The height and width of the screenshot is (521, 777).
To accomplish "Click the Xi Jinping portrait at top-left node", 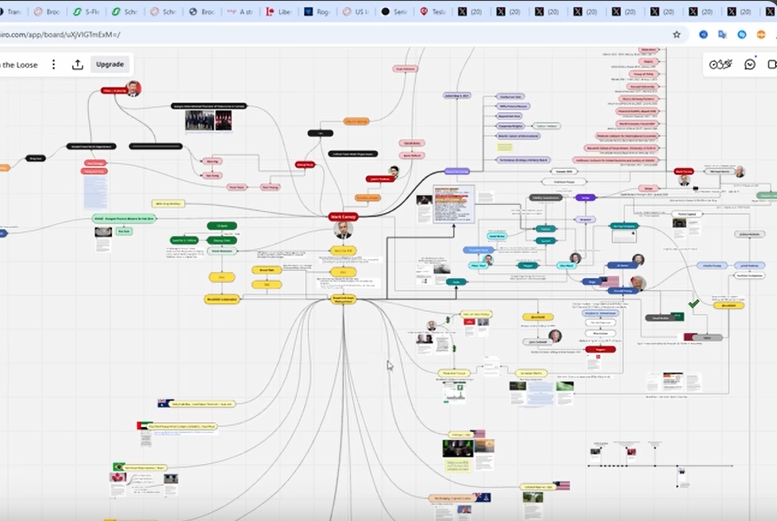I will coord(133,89).
